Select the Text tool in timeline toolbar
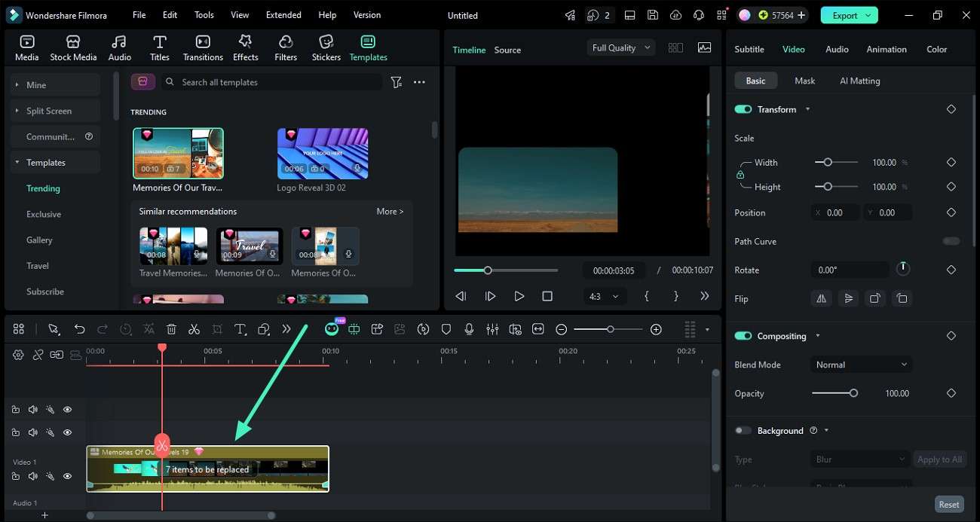The image size is (980, 522). [240, 329]
